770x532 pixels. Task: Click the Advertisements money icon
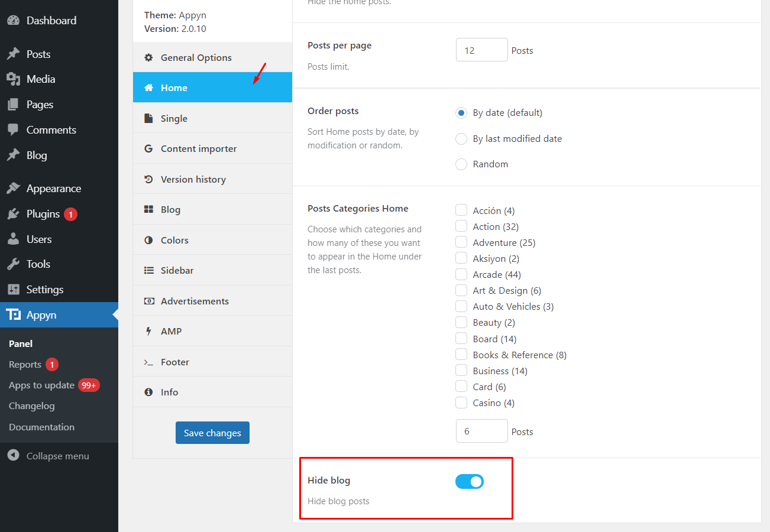click(x=149, y=301)
